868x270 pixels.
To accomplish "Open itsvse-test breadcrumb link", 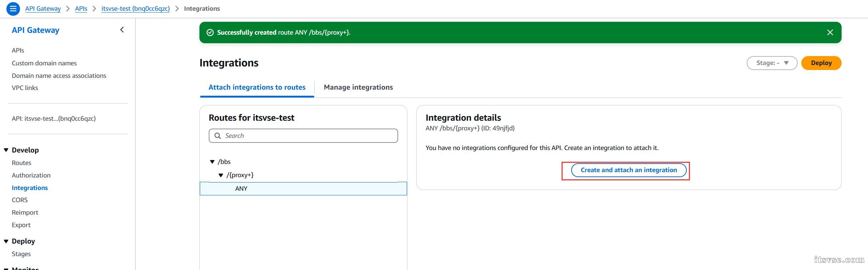I will 136,9.
